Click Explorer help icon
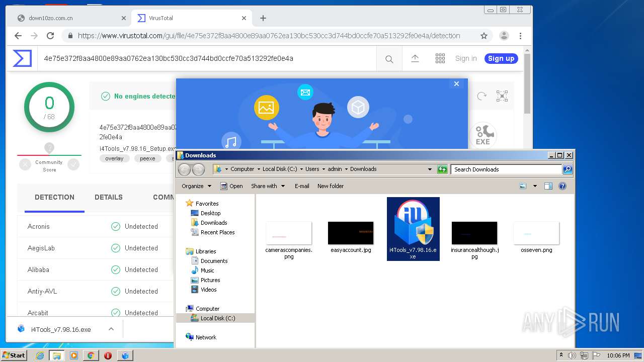Viewport: 644px width, 362px height. (x=562, y=186)
